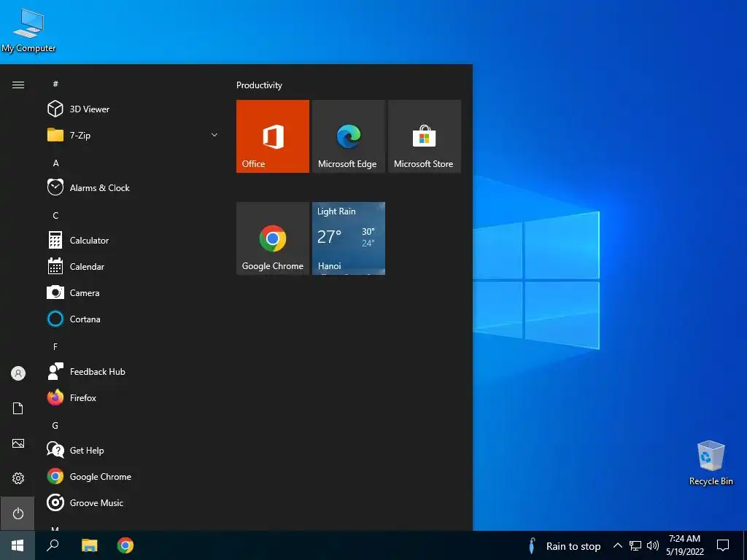Click the volume speaker tray icon
The image size is (747, 560).
point(653,545)
